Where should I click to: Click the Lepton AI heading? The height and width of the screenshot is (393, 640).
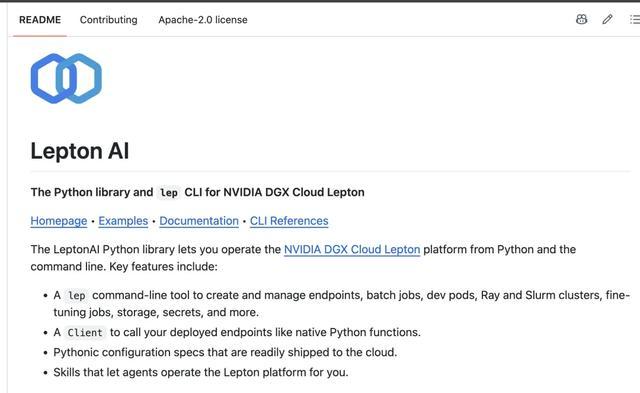(x=80, y=151)
